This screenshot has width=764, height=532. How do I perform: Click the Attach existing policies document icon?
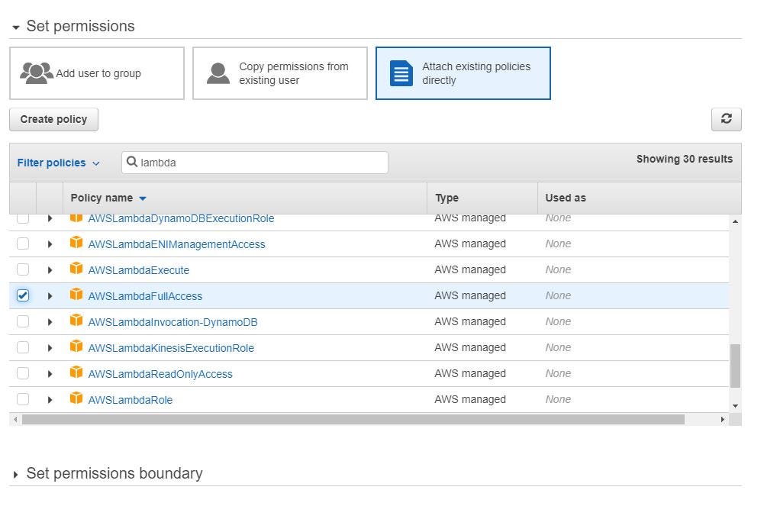tap(401, 73)
